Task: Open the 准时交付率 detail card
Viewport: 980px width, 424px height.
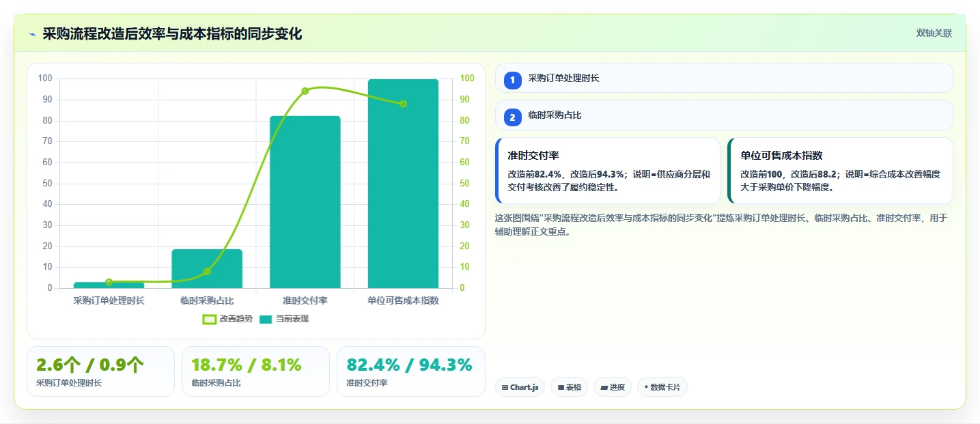Action: pyautogui.click(x=608, y=171)
